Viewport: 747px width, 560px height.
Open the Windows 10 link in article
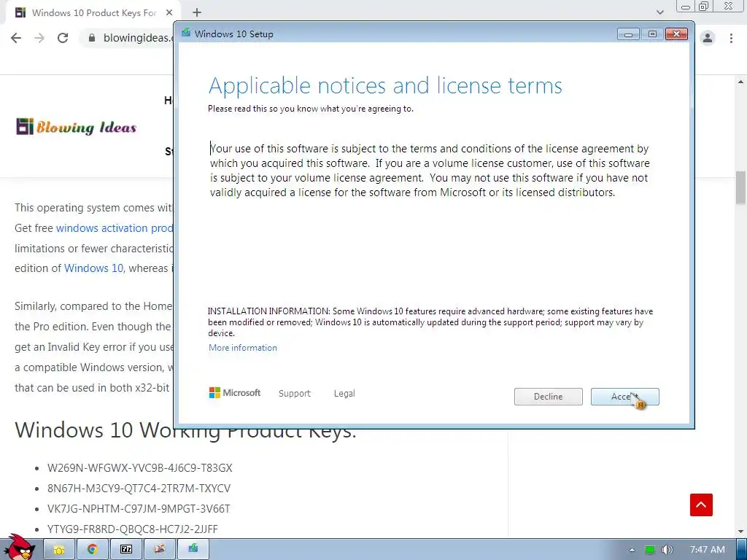click(x=94, y=268)
